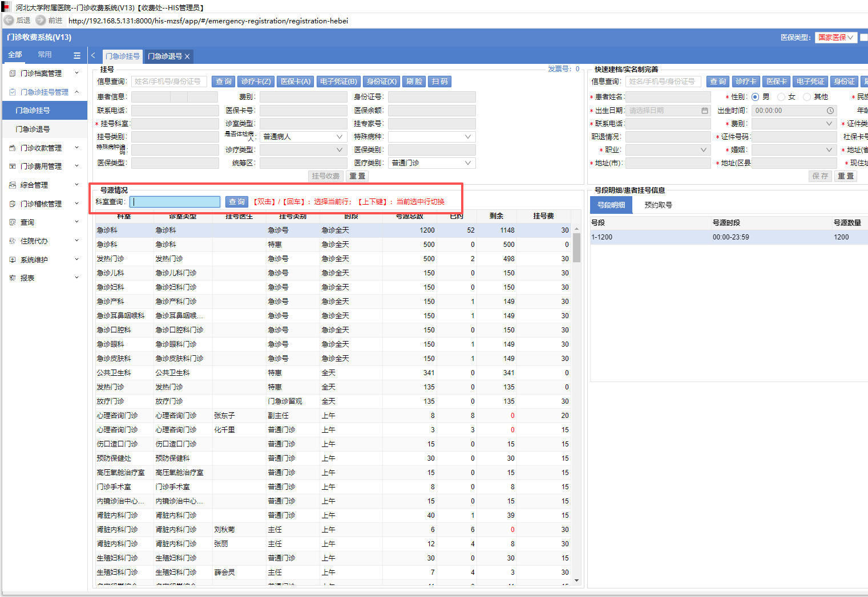Viewport: 868px width, 597px height.
Task: Select the 其他 gender radio button
Action: [807, 97]
